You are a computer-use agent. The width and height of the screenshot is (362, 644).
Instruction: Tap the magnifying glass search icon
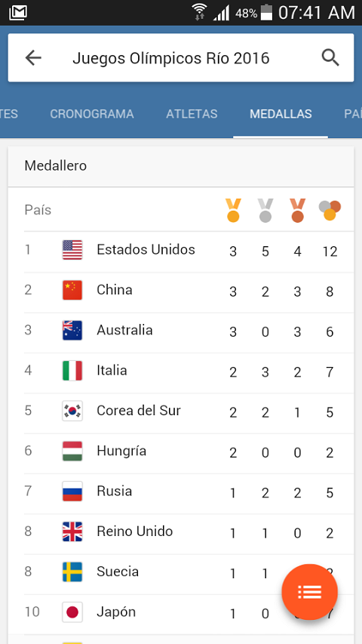click(x=330, y=58)
